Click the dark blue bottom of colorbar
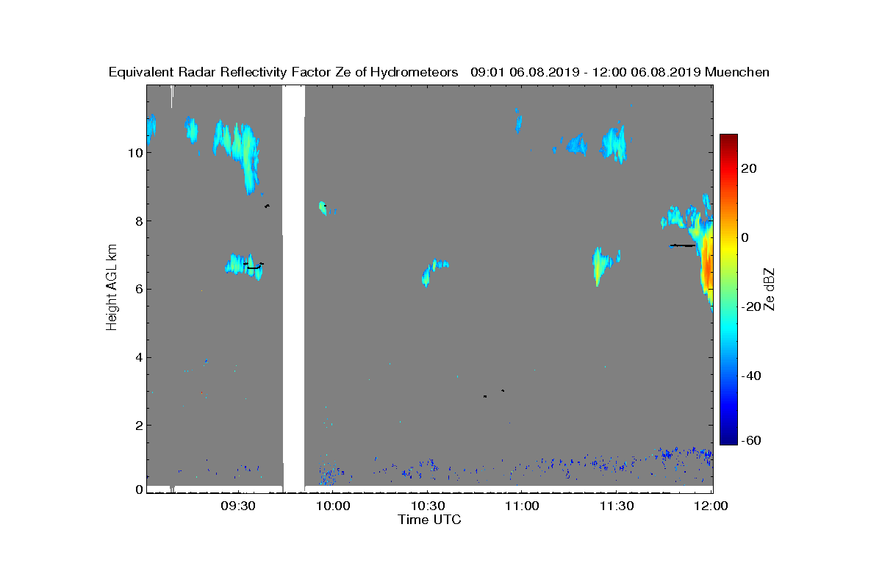Screen dimensions: 882x588 pos(728,440)
